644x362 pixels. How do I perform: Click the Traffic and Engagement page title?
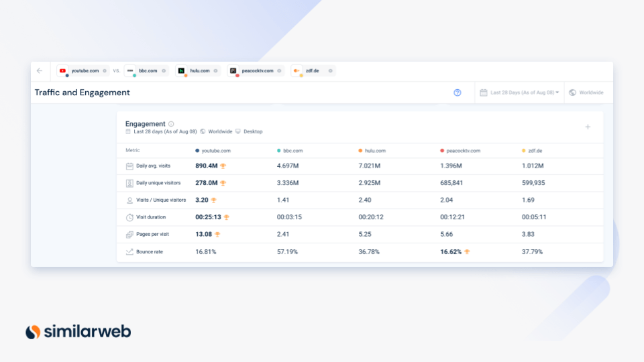pyautogui.click(x=82, y=93)
